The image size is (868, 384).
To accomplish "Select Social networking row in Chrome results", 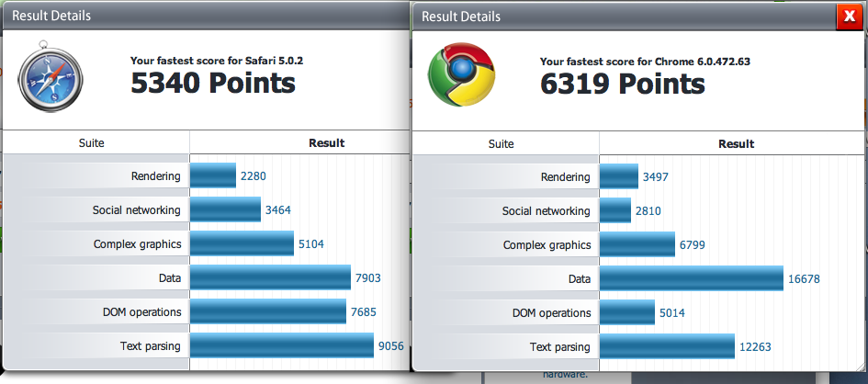I will [x=637, y=210].
